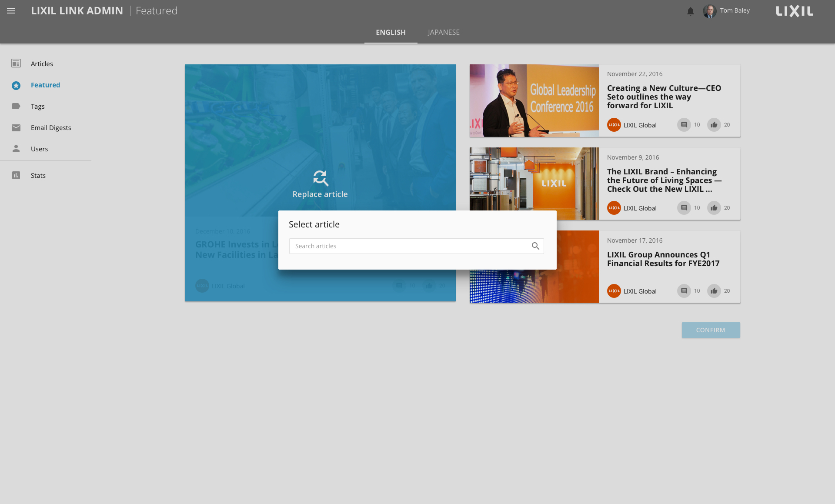Click Tom Baley user name
The width and height of the screenshot is (835, 504).
click(x=735, y=10)
